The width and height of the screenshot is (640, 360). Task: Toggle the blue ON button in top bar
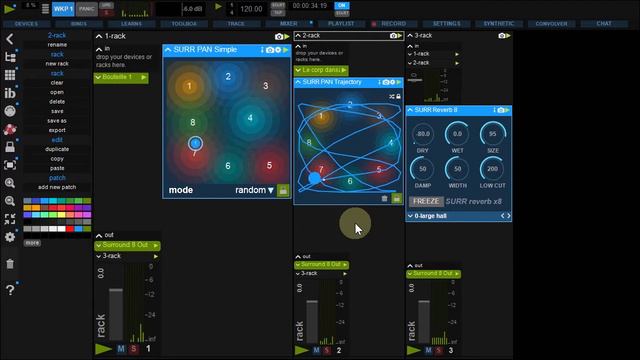pyautogui.click(x=342, y=5)
